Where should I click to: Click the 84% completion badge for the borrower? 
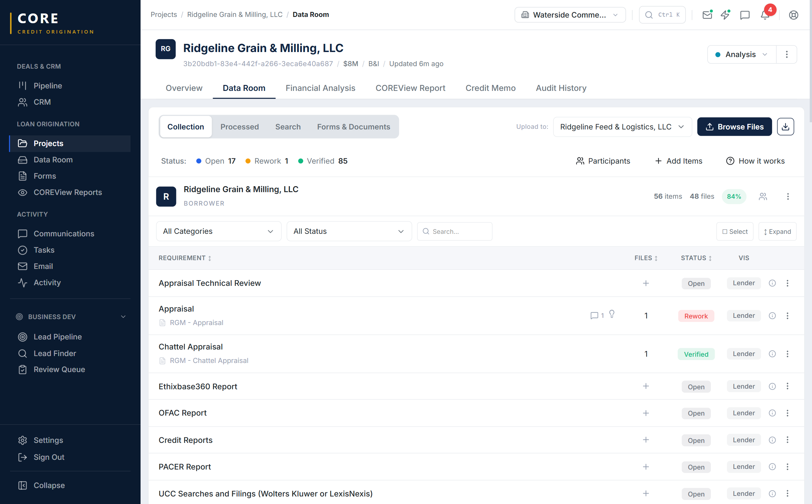click(734, 196)
